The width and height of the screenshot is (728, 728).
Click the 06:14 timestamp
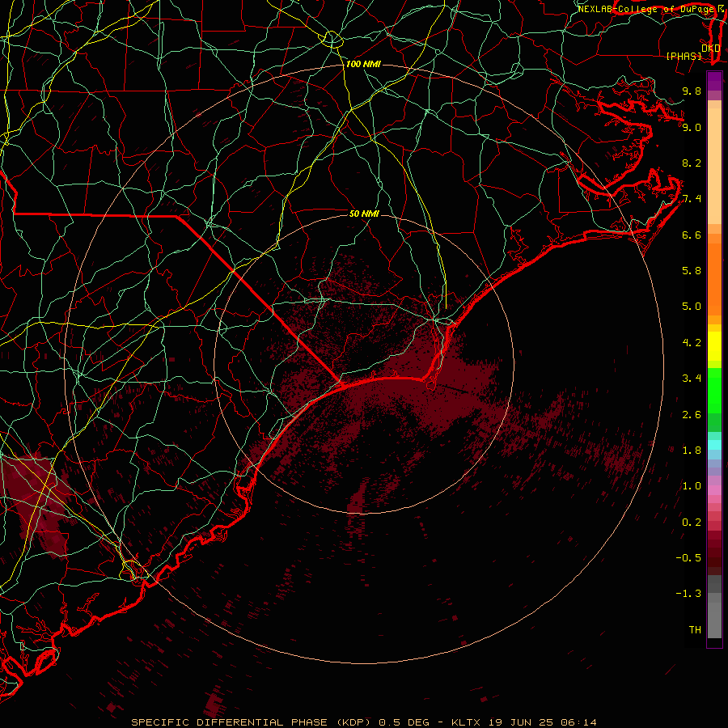[578, 722]
